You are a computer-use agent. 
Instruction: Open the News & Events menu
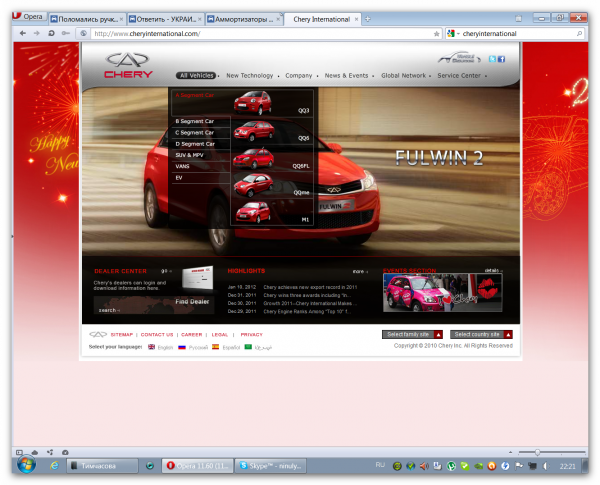pyautogui.click(x=346, y=75)
